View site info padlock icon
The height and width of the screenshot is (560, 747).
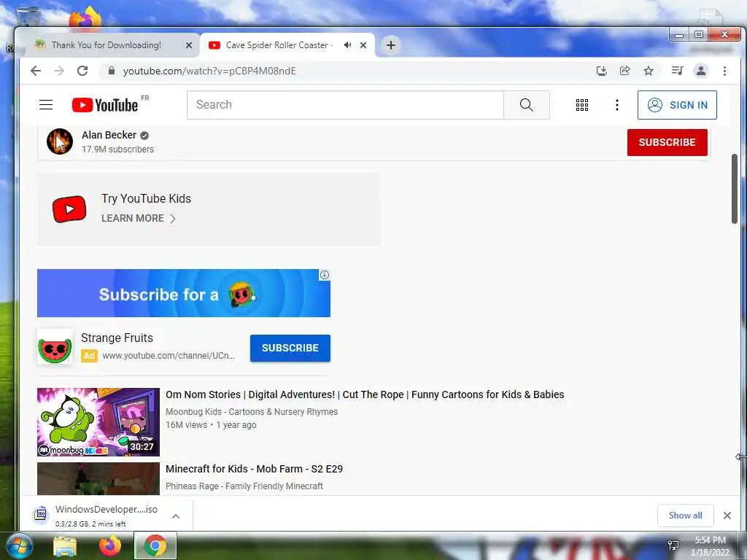point(112,71)
